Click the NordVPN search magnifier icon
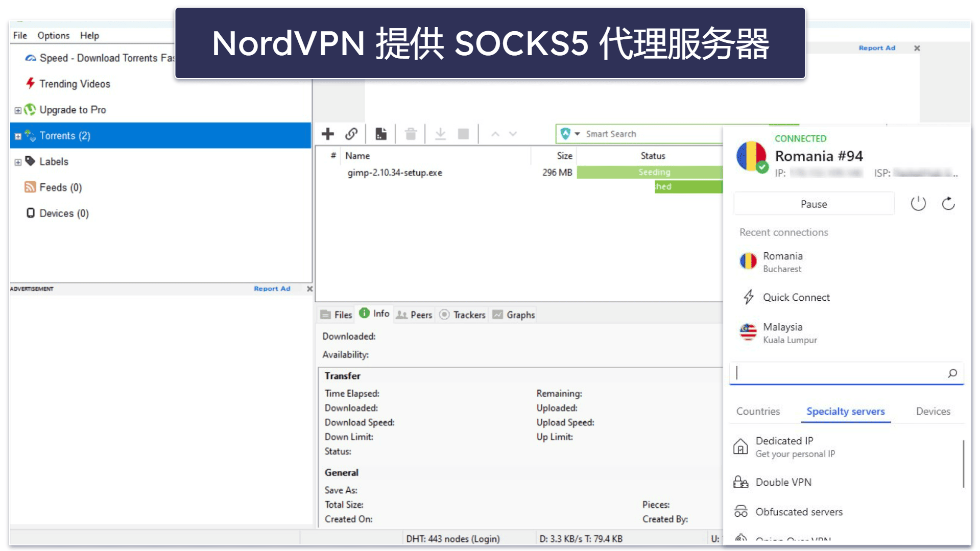The image size is (980, 551). [952, 373]
